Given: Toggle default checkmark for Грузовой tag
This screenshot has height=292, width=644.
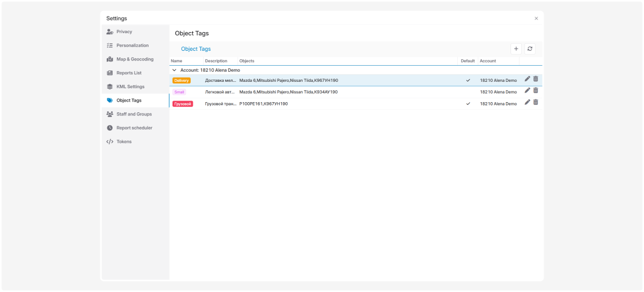Looking at the screenshot, I should (x=468, y=104).
